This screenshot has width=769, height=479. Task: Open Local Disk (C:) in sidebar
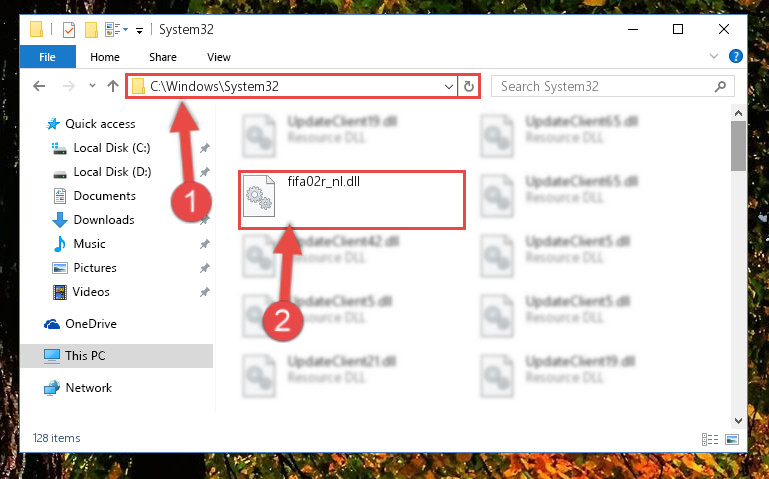111,148
